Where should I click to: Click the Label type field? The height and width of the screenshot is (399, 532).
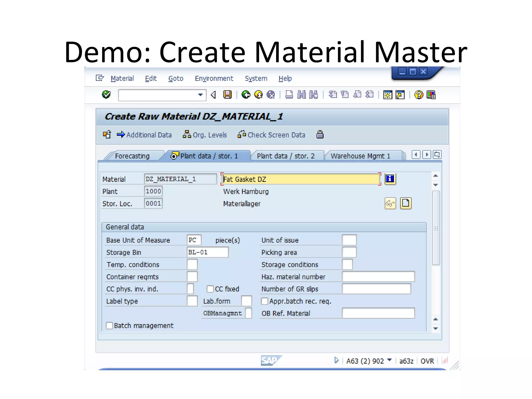click(192, 301)
